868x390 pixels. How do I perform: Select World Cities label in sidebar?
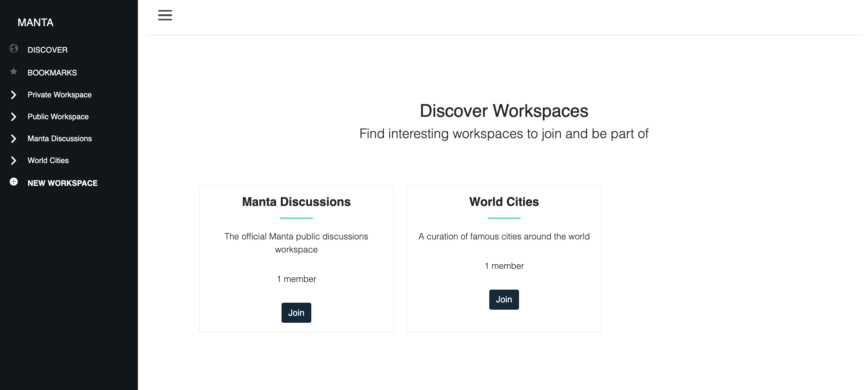[48, 161]
